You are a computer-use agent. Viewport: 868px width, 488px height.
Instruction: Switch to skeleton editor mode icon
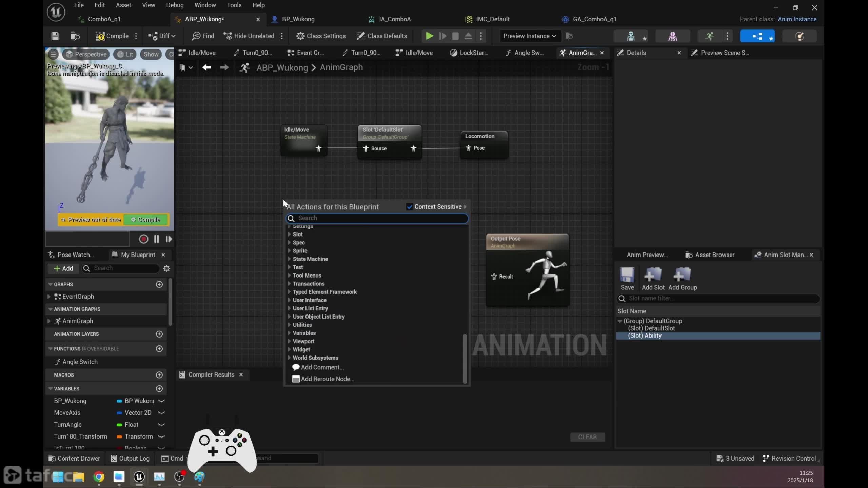[631, 36]
